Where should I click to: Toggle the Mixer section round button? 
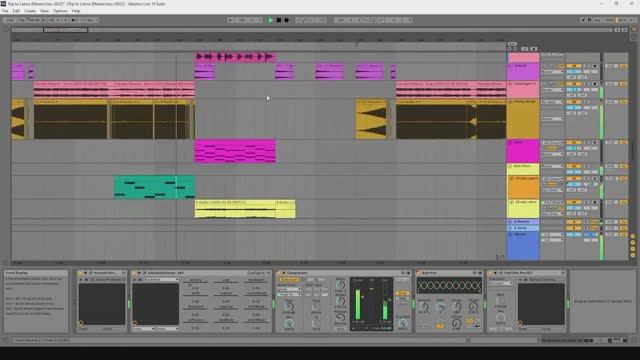click(x=633, y=249)
